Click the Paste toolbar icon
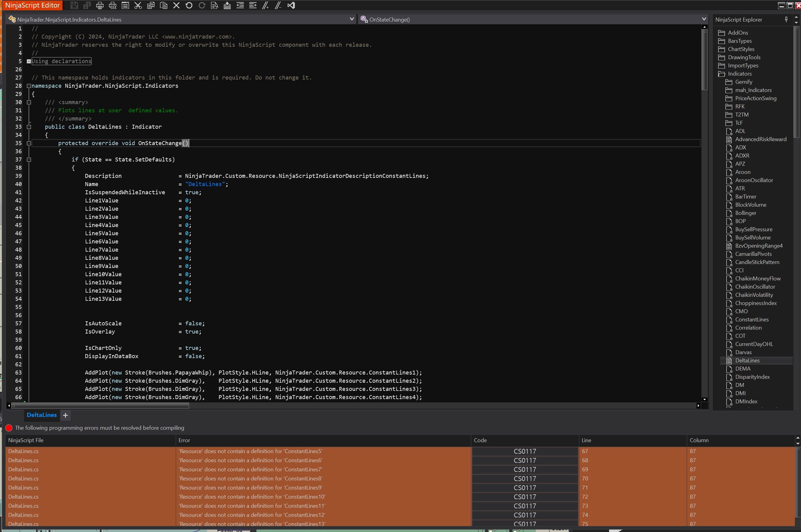This screenshot has width=801, height=532. (164, 5)
